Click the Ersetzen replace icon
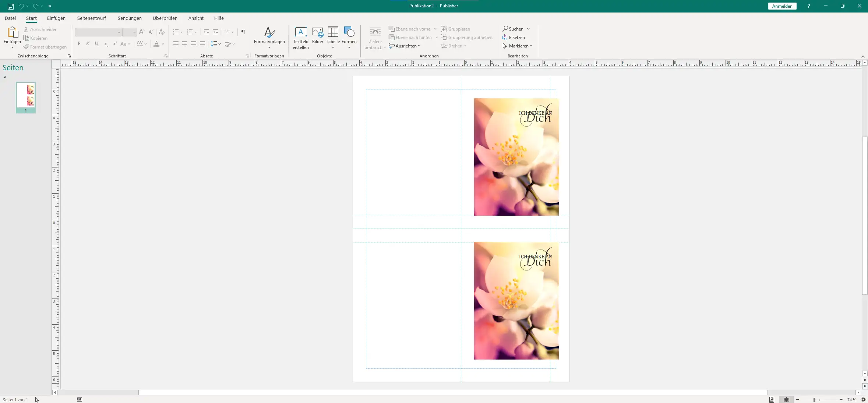Viewport: 868px width, 403px height. 505,38
